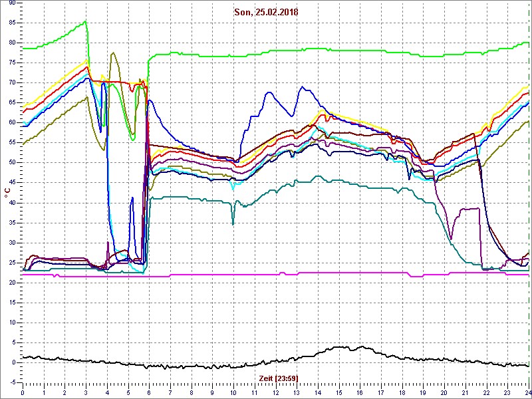
Task: Select hour "17" on the time axis
Action: (x=380, y=394)
